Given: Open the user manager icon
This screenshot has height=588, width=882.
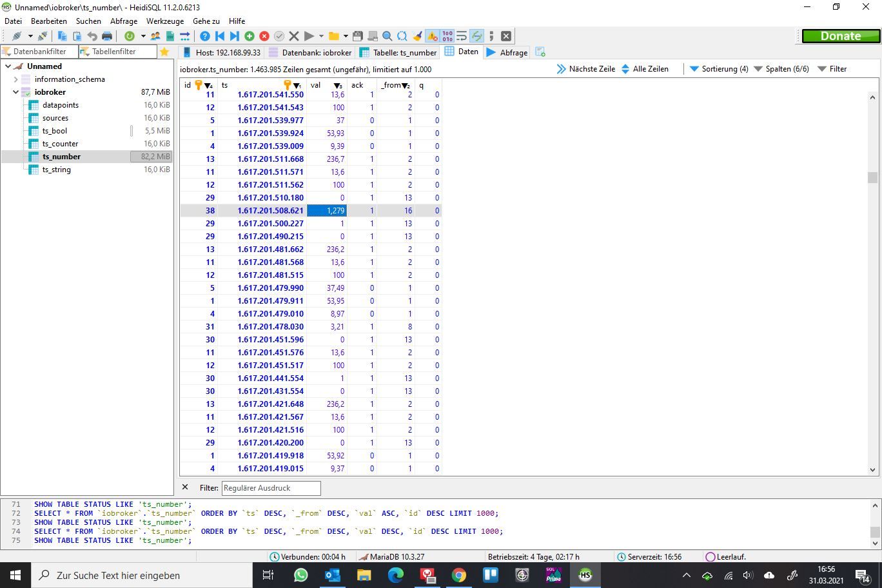Looking at the screenshot, I should [x=155, y=36].
